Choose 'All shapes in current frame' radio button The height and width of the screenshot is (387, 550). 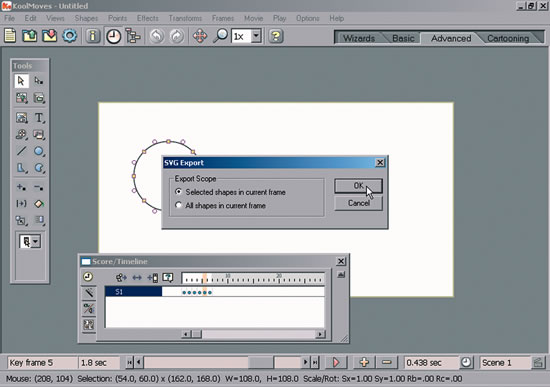[x=179, y=205]
